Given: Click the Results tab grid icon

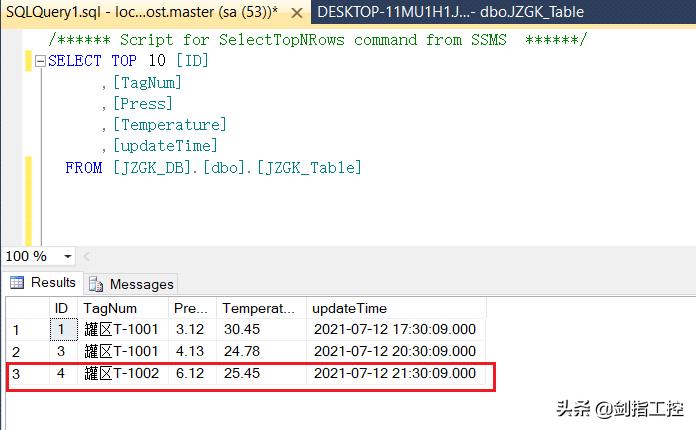Looking at the screenshot, I should click(17, 283).
